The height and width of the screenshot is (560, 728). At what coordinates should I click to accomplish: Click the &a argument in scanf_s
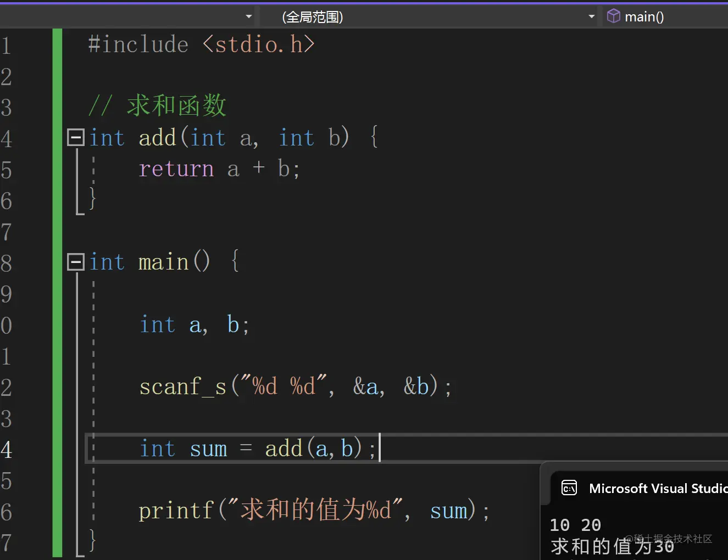[x=366, y=387]
